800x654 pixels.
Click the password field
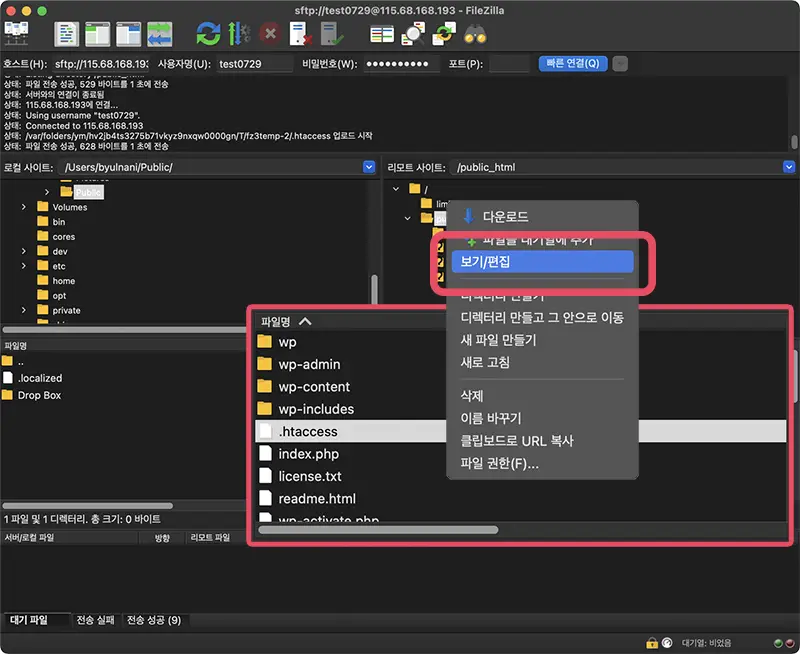[402, 64]
